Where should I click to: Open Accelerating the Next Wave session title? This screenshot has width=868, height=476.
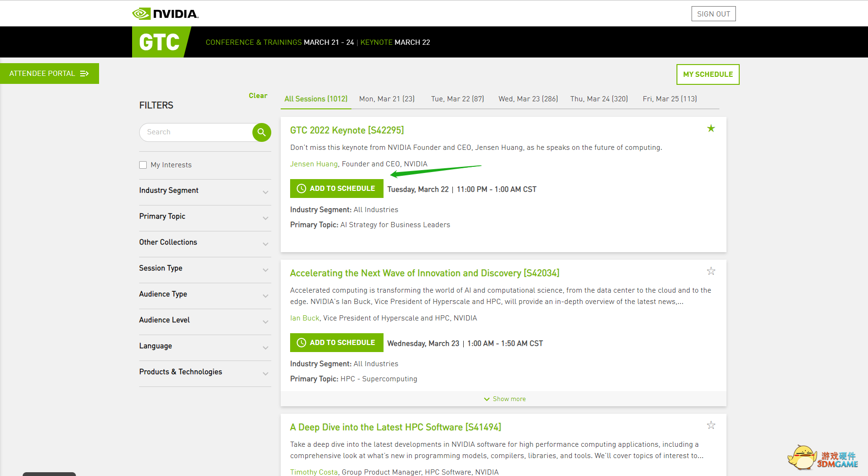point(425,273)
